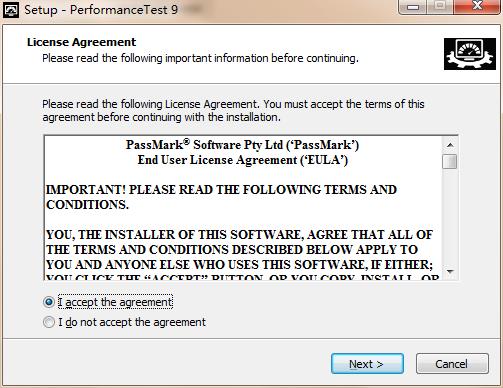Screen dimensions: 503x388
Task: Minimize the Setup window
Action: pyautogui.click(x=413, y=7)
